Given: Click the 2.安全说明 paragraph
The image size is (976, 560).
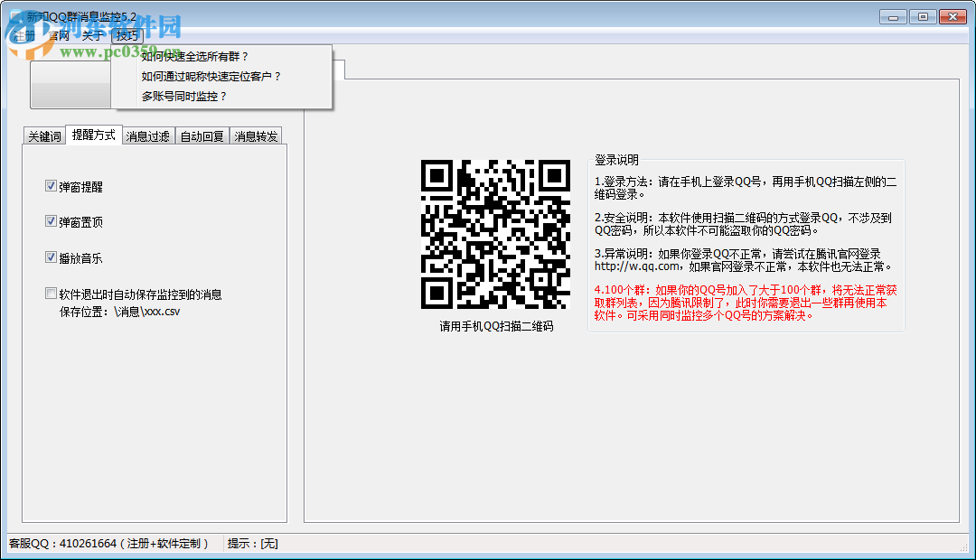Looking at the screenshot, I should point(743,224).
